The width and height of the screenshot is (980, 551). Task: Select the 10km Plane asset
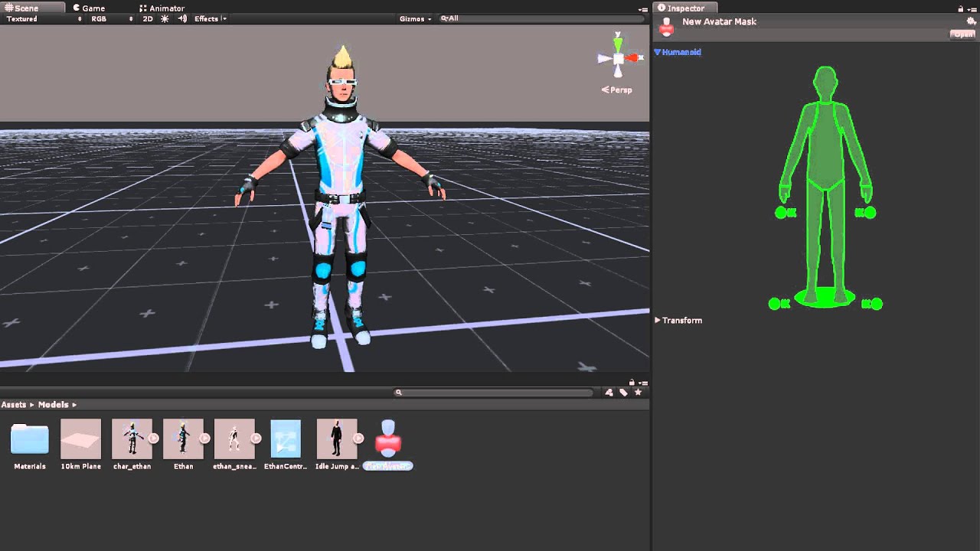click(80, 439)
